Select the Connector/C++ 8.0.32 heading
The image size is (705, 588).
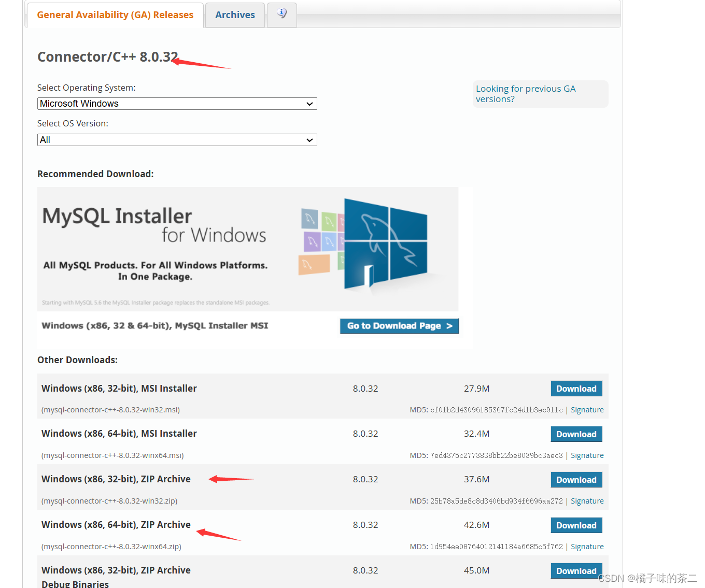click(x=108, y=57)
